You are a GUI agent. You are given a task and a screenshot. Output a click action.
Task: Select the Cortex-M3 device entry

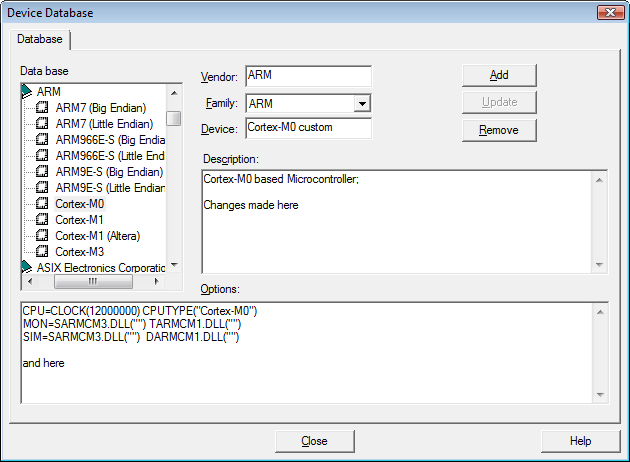click(x=80, y=252)
